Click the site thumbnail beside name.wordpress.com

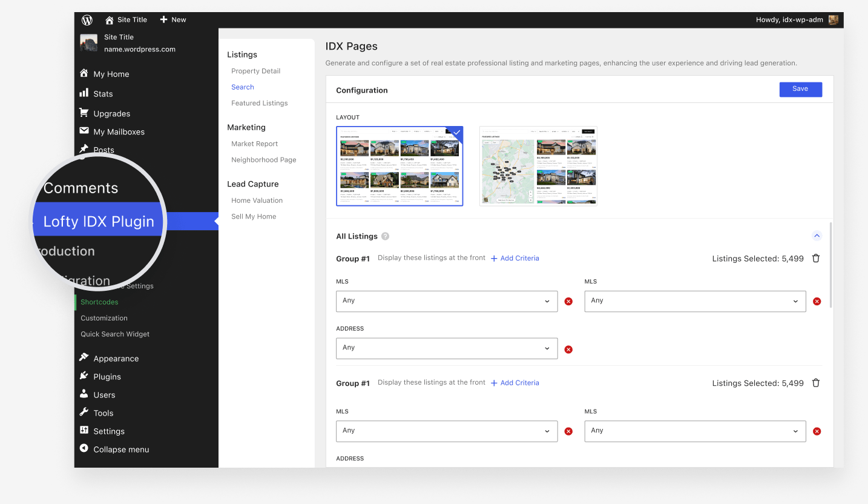89,43
